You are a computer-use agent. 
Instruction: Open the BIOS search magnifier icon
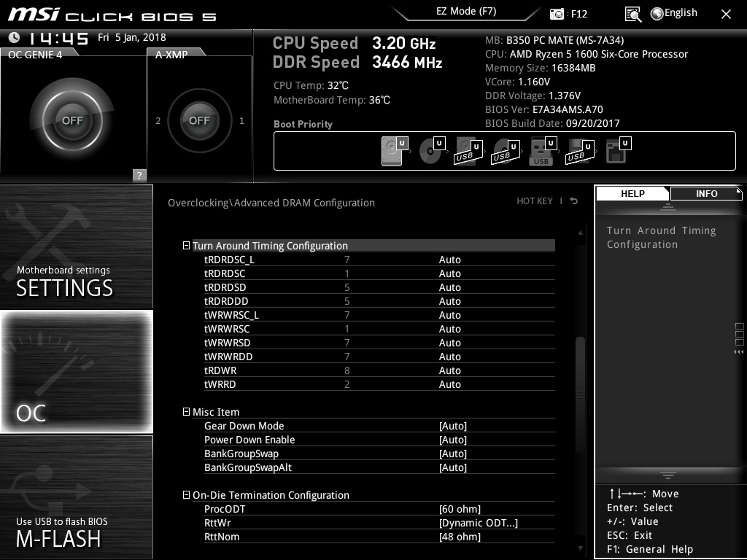coord(632,15)
